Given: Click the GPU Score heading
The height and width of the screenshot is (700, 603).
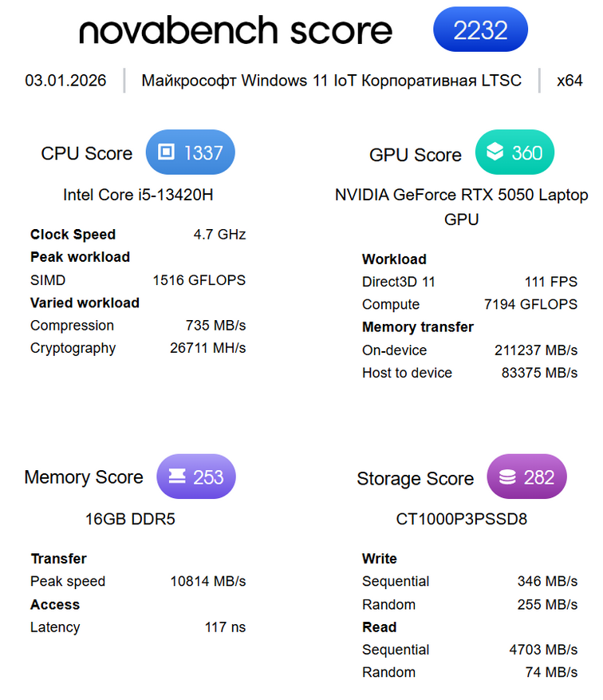Looking at the screenshot, I should (416, 155).
